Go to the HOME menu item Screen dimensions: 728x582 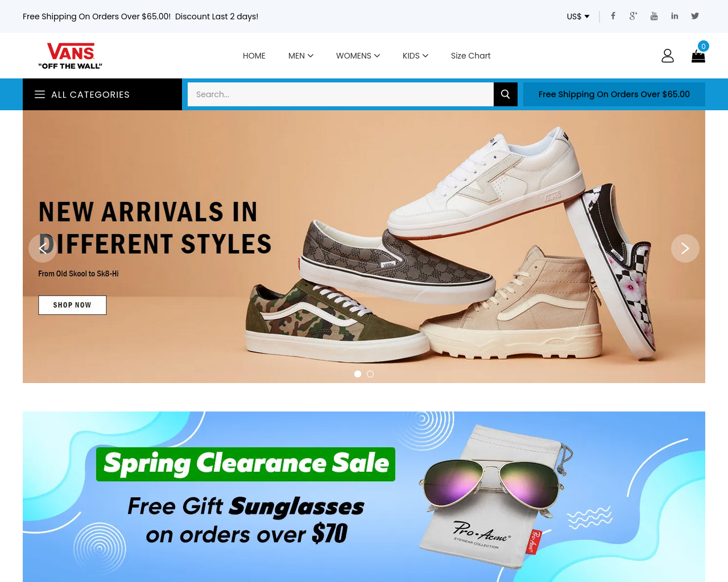[x=254, y=56]
